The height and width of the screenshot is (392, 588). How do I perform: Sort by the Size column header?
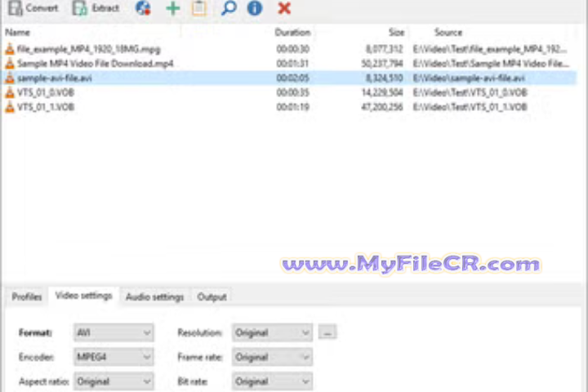[396, 33]
